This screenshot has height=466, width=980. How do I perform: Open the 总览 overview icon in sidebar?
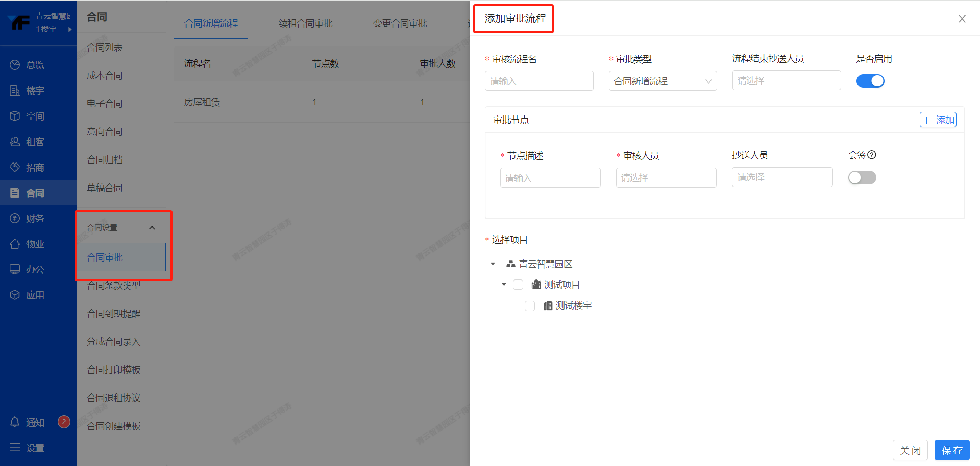(x=15, y=65)
